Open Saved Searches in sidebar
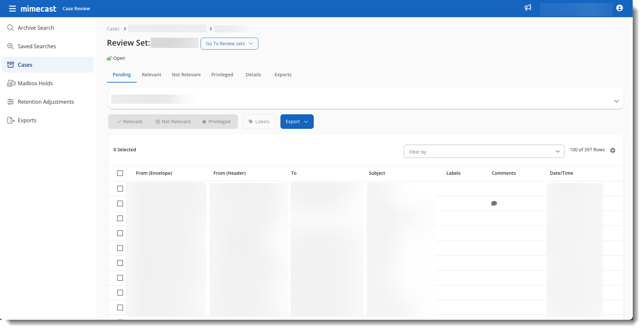The height and width of the screenshot is (331, 644). click(37, 46)
